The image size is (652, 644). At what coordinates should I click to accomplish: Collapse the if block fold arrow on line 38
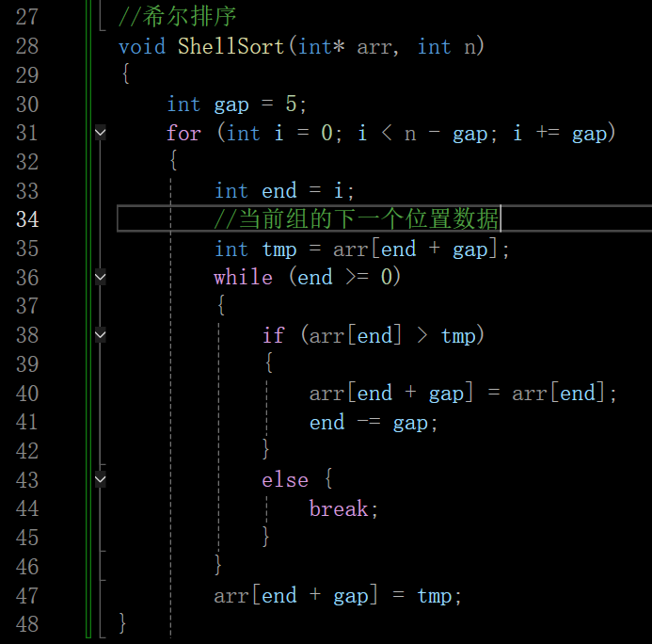click(x=101, y=335)
